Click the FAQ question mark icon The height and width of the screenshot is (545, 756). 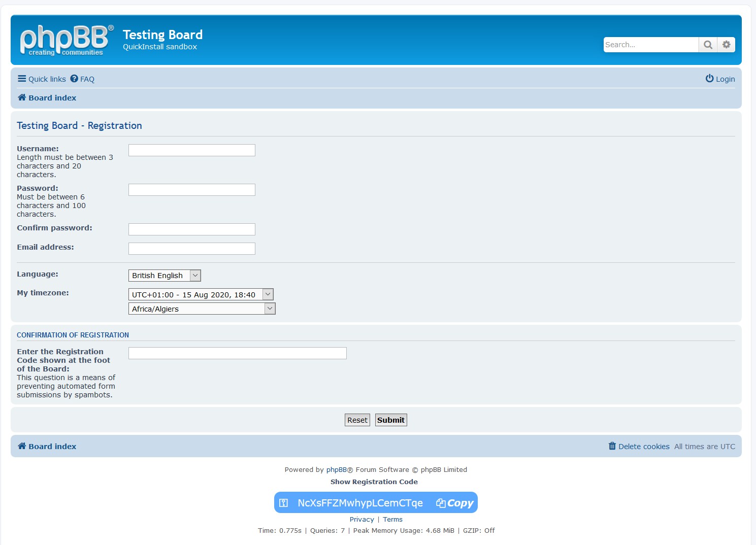tap(74, 79)
